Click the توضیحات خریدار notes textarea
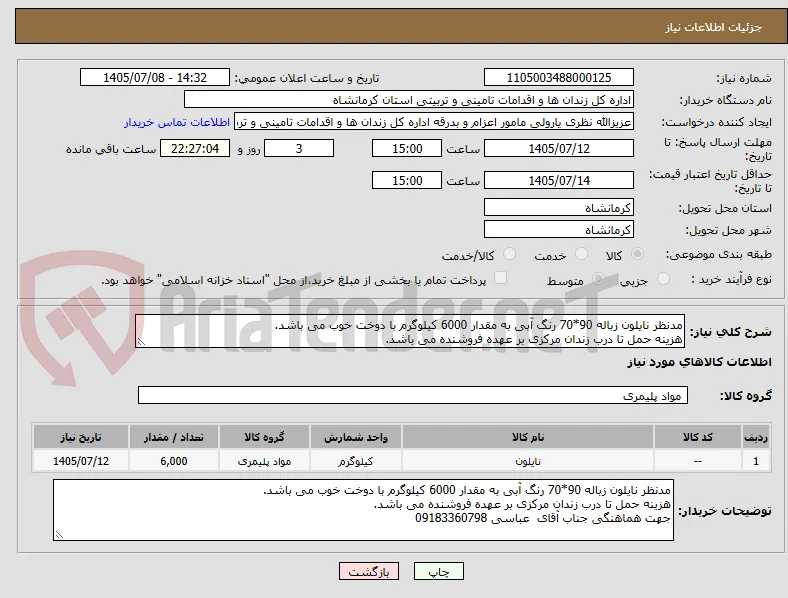Screen dimensions: 788x598 pyautogui.click(x=363, y=510)
